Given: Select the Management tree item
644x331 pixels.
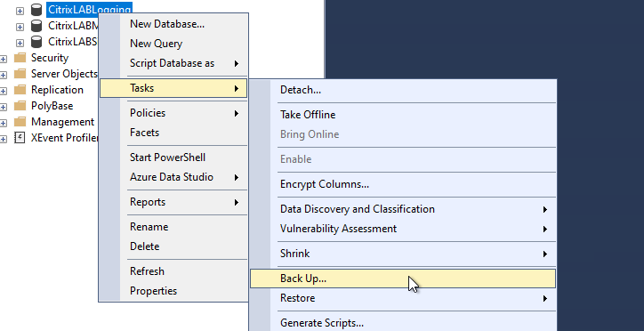Looking at the screenshot, I should pyautogui.click(x=62, y=122).
